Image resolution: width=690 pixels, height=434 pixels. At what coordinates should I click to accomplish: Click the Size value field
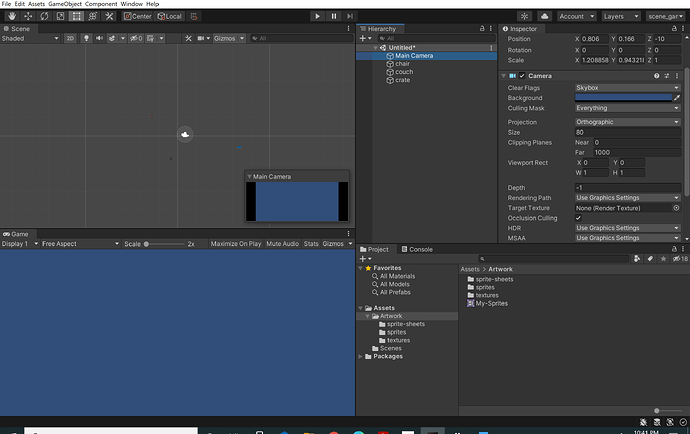[628, 132]
